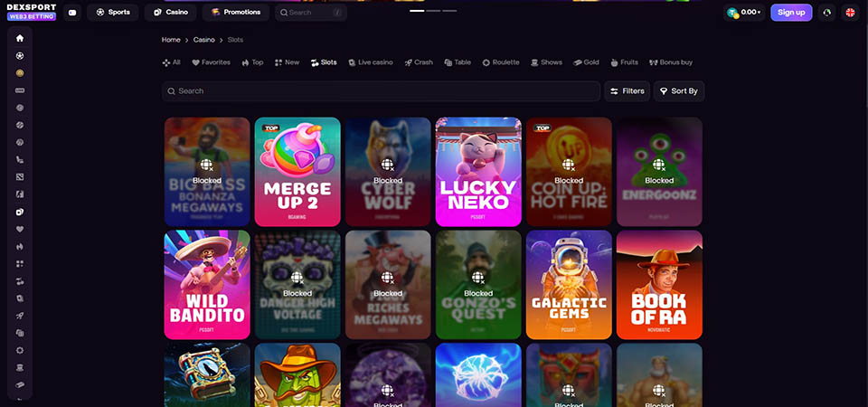868x407 pixels.
Task: Switch to the Shows category tab
Action: tap(546, 62)
